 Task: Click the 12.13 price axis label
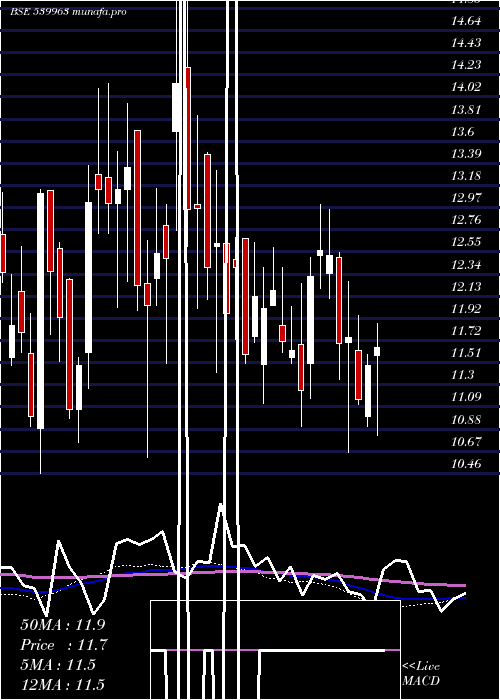point(467,287)
